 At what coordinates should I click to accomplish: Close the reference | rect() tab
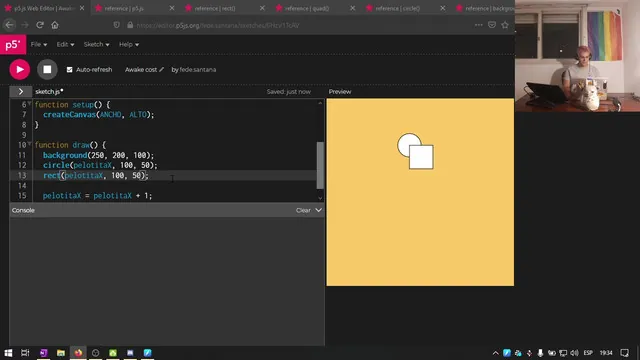[262, 8]
